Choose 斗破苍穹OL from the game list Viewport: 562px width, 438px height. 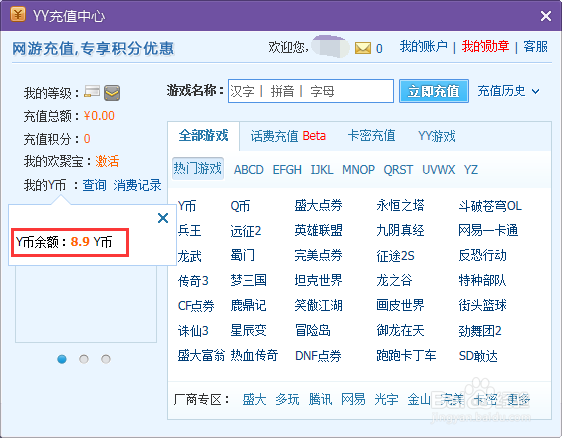490,206
